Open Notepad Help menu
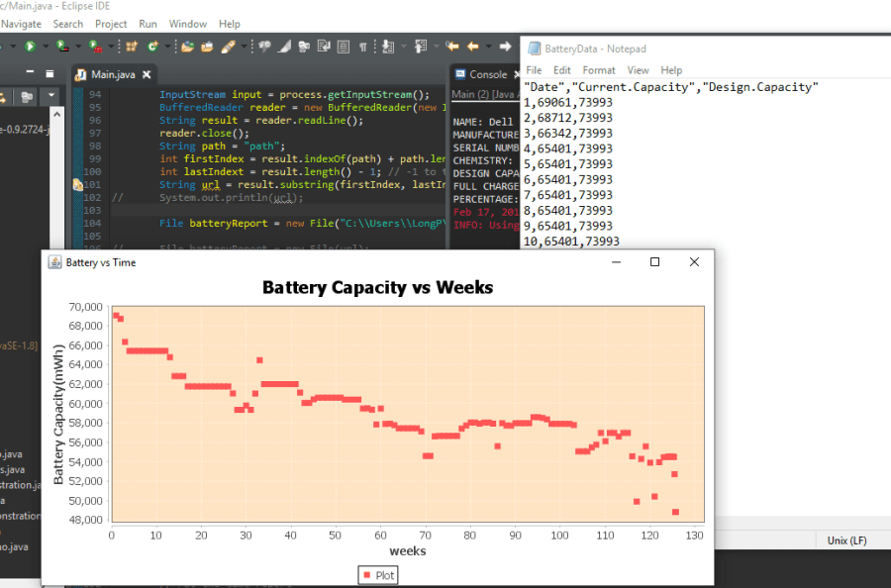The height and width of the screenshot is (588, 891). 671,70
